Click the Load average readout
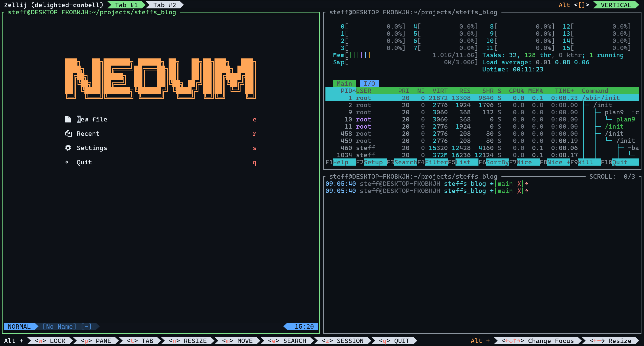The height and width of the screenshot is (346, 644). (536, 62)
